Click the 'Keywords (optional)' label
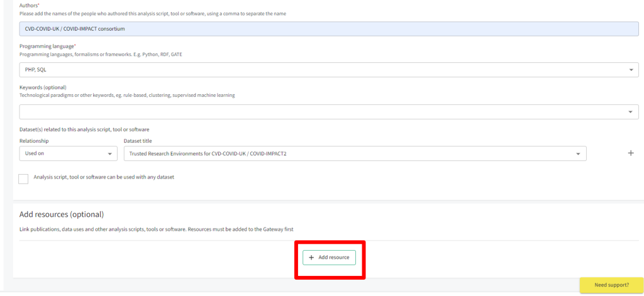Viewport: 644px width, 296px height. pos(43,87)
